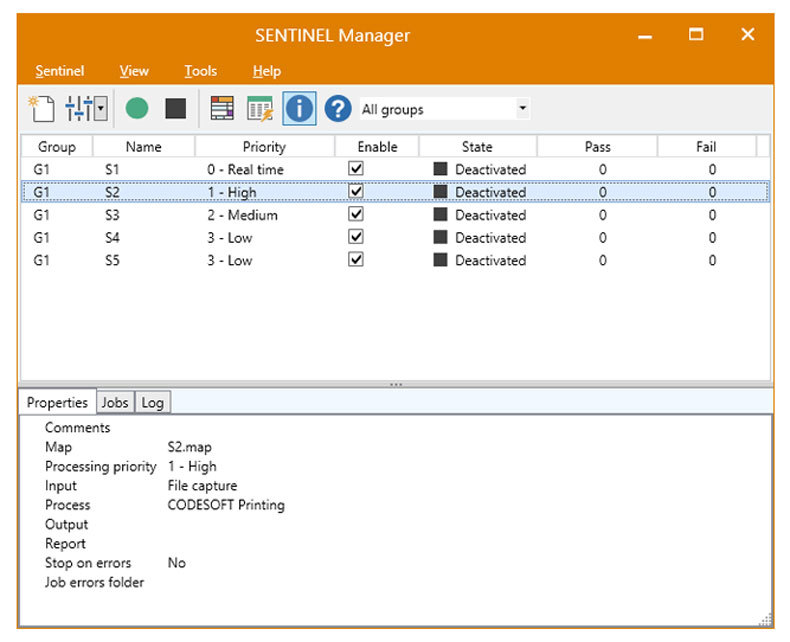
Task: Open the Sentinel menu
Action: click(x=60, y=71)
